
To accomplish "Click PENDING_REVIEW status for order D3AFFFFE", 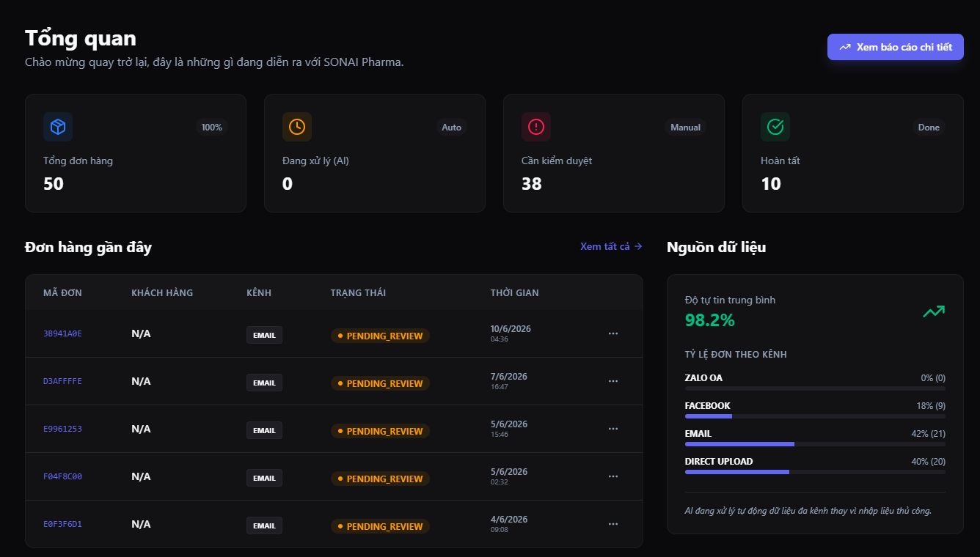I will point(380,383).
